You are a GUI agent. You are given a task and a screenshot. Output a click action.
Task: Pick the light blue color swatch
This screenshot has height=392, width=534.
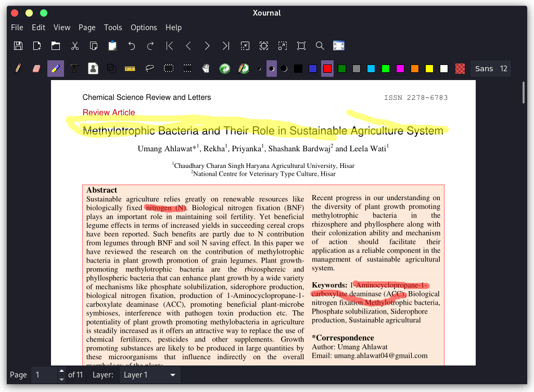(x=371, y=69)
